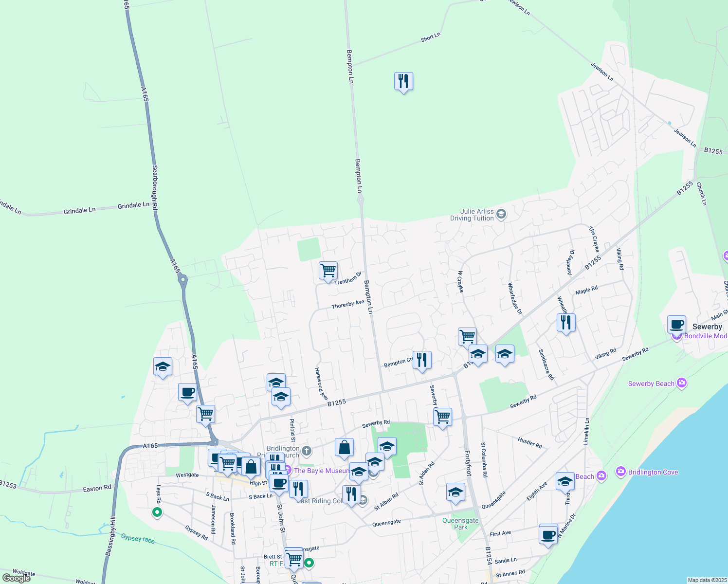Screen dimensions: 728x584
Task: Click the shopping bag icon near Bridlington Priory Church
Action: point(344,447)
